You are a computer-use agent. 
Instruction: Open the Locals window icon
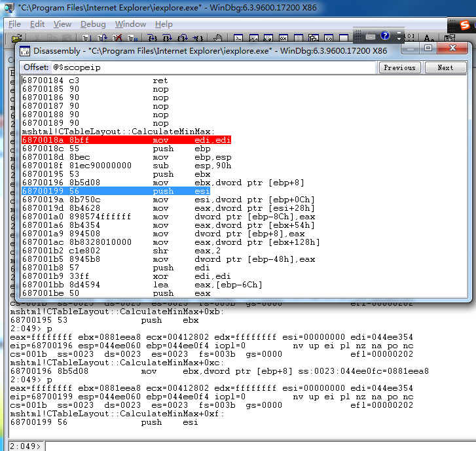tap(268, 39)
